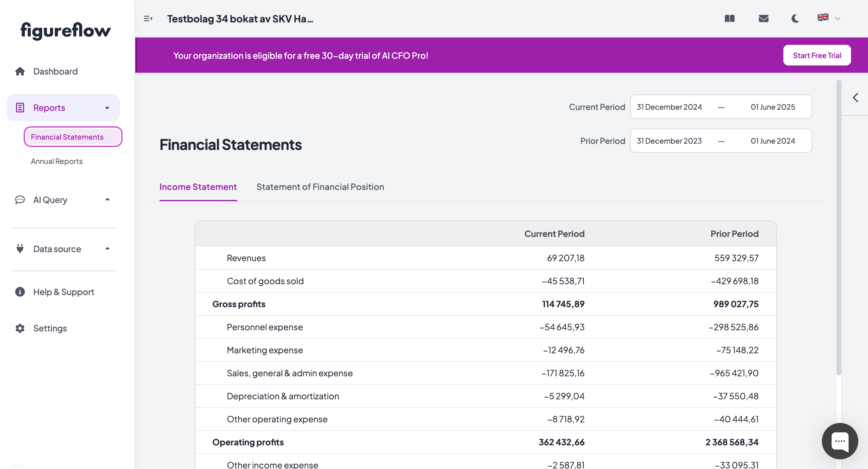Viewport: 868px width, 469px height.
Task: Open Settings
Action: [x=50, y=328]
